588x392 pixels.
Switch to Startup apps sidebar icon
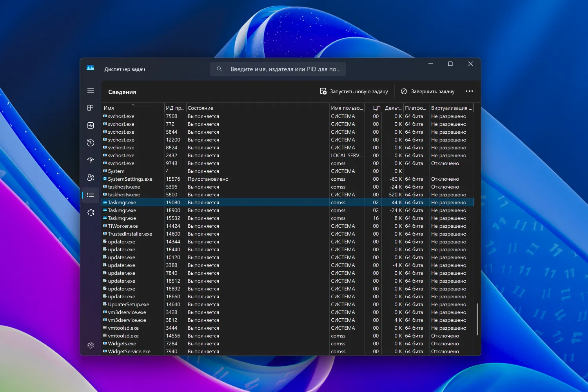[91, 160]
